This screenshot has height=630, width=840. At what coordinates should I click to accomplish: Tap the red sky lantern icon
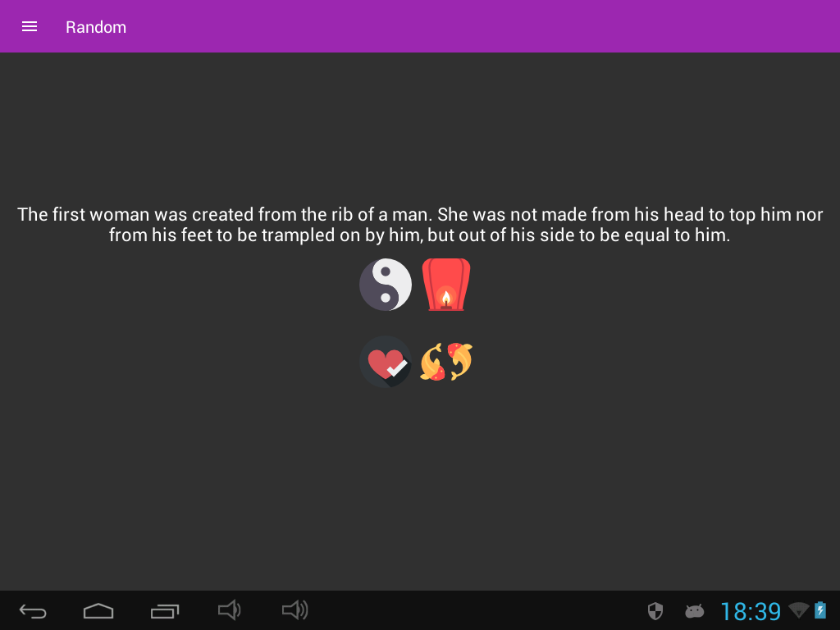click(446, 285)
